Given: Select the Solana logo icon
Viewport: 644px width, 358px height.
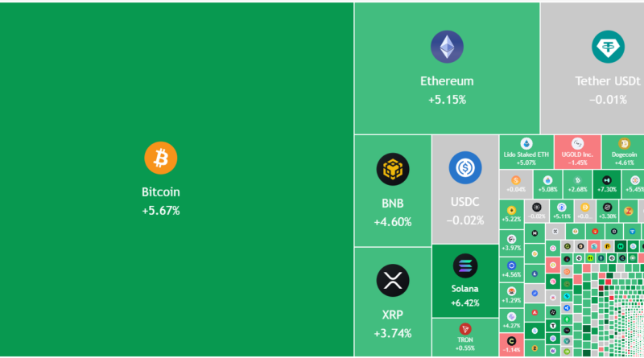Looking at the screenshot, I should pos(464,265).
